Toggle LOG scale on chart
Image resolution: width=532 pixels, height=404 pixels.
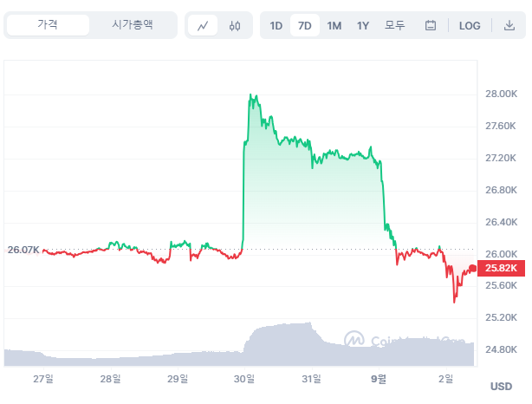(x=470, y=25)
